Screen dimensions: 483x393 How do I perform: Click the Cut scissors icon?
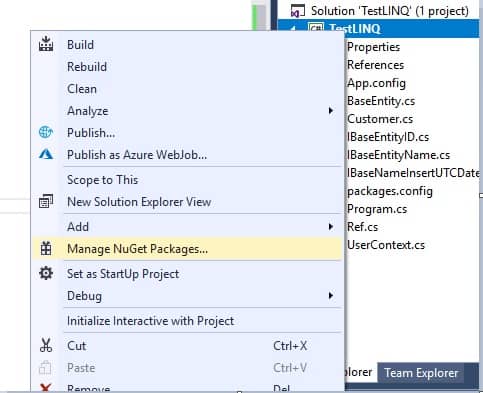[x=46, y=345]
